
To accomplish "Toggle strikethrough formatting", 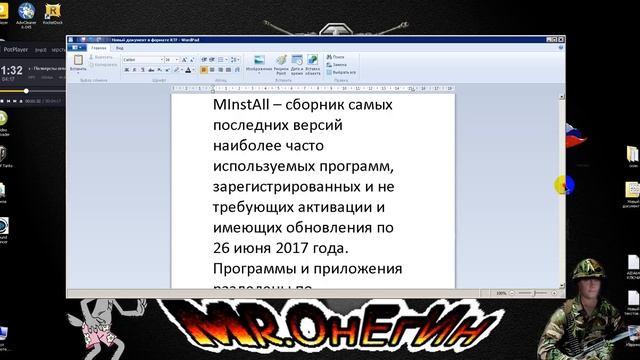I will 151,70.
